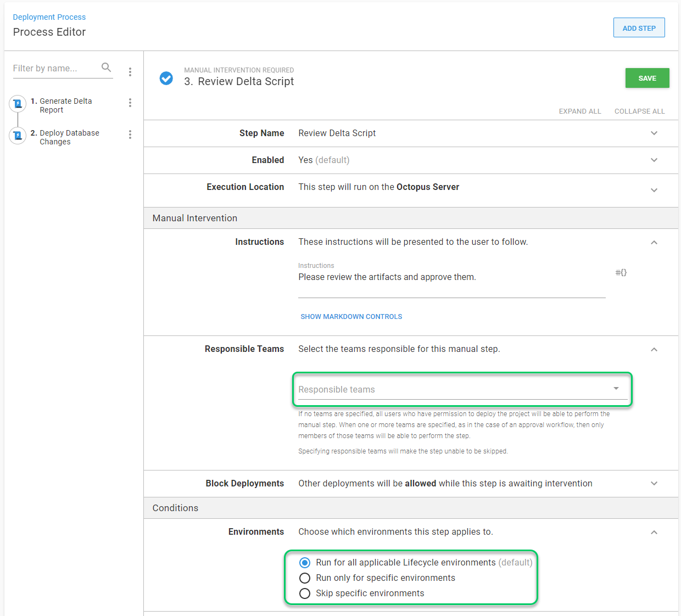Open the Deployment Process breadcrumb link
Image resolution: width=681 pixels, height=616 pixels.
pos(49,17)
